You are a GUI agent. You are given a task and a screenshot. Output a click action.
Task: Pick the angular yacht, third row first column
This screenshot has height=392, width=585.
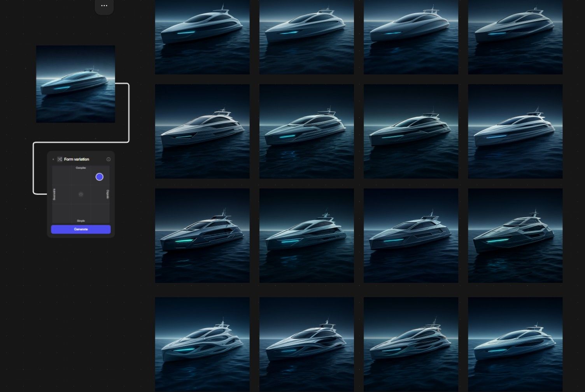[x=202, y=235]
